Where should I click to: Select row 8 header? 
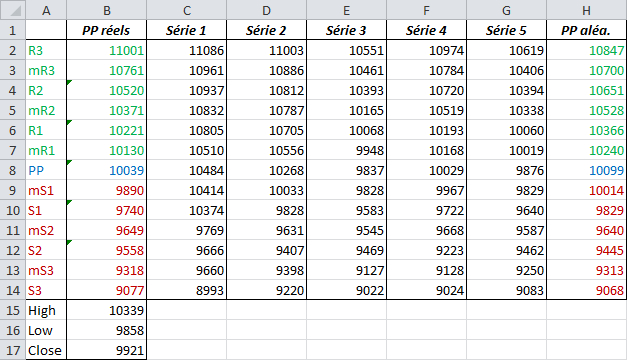click(x=13, y=170)
